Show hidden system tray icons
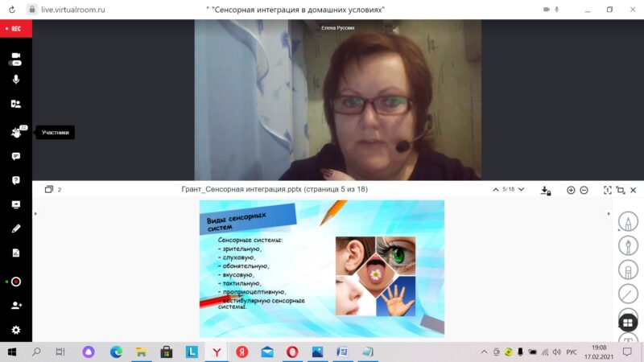 [x=485, y=352]
